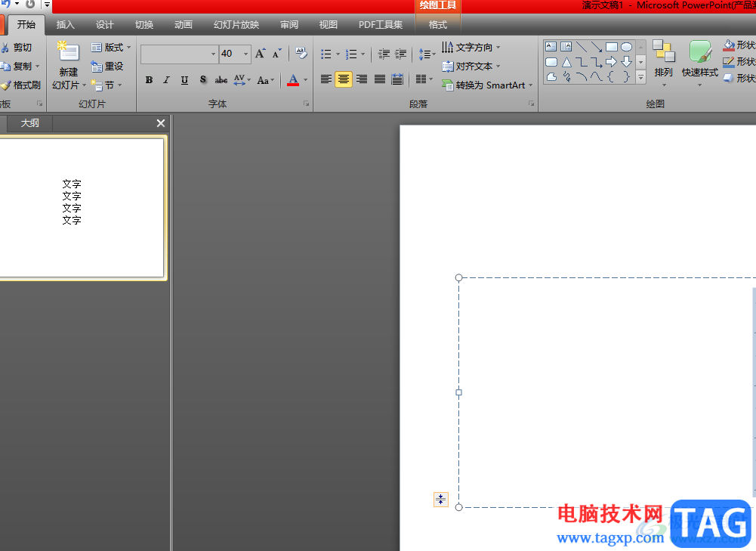The height and width of the screenshot is (551, 756).
Task: Justify text alignment
Action: pos(380,79)
